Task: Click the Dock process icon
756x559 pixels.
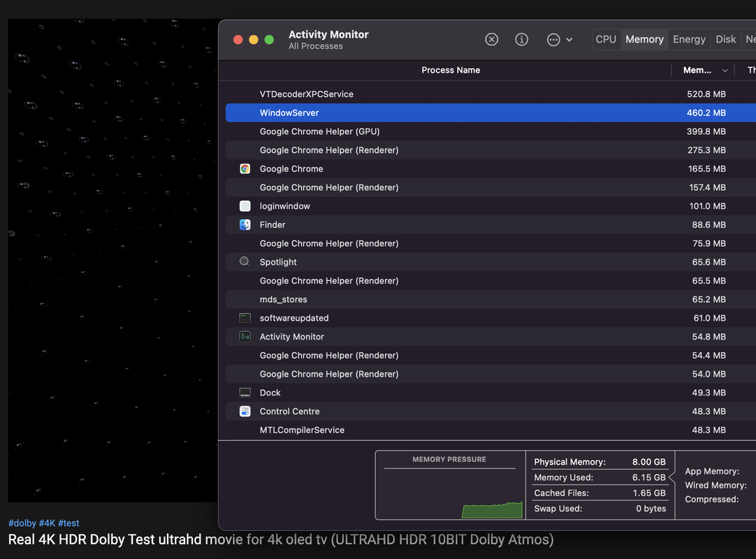Action: (x=245, y=393)
